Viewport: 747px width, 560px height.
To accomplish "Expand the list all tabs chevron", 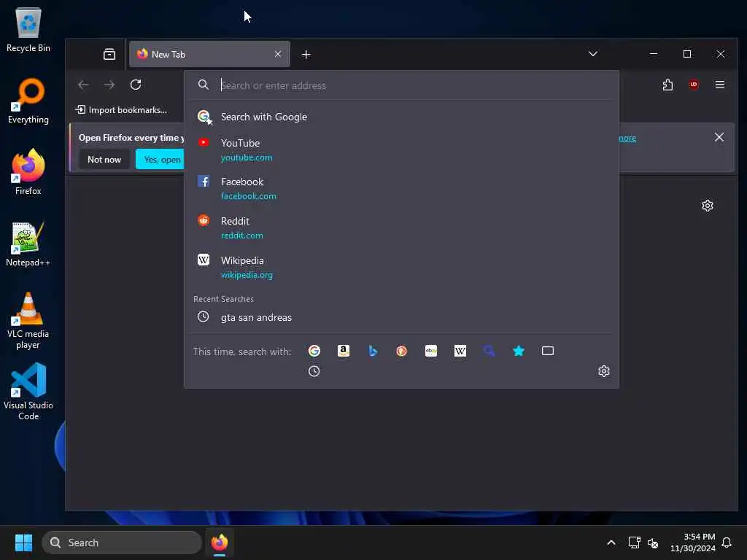I will click(x=592, y=53).
